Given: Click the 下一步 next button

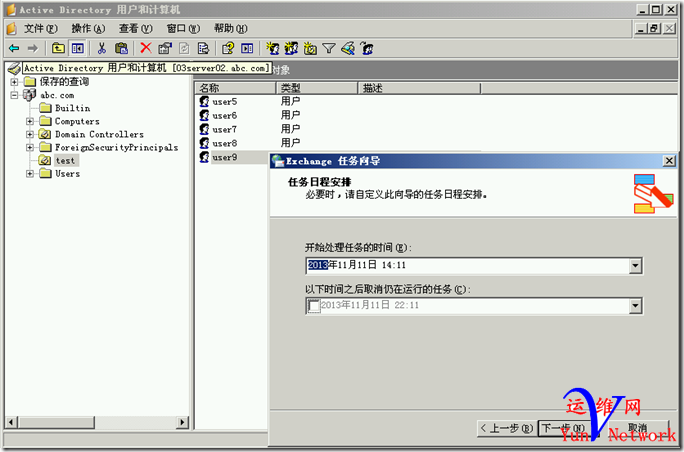Looking at the screenshot, I should [x=567, y=428].
